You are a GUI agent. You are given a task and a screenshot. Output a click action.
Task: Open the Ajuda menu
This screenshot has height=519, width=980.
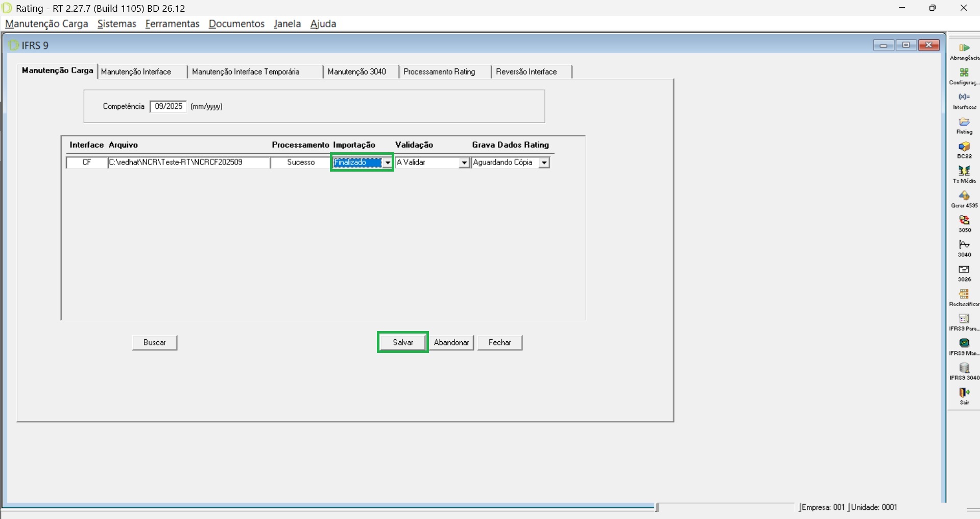323,24
